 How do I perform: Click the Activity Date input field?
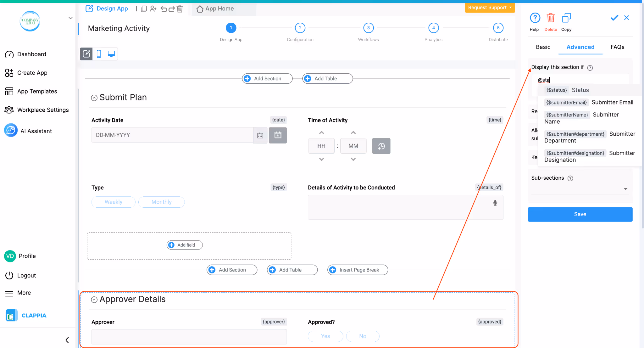[x=172, y=135]
